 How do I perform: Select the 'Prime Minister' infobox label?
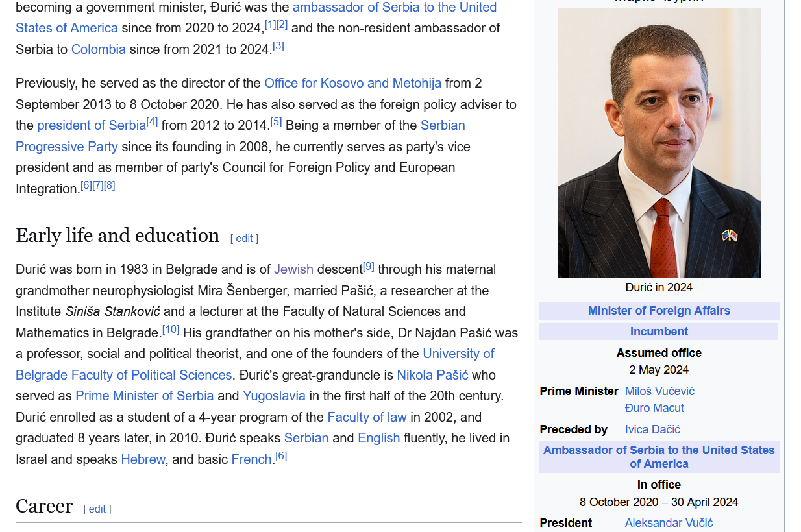[x=579, y=391]
